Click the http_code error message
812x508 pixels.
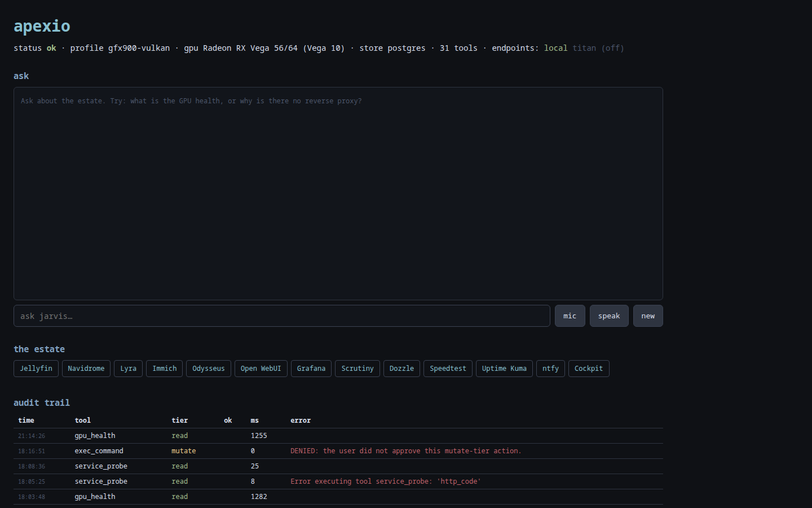pos(386,481)
